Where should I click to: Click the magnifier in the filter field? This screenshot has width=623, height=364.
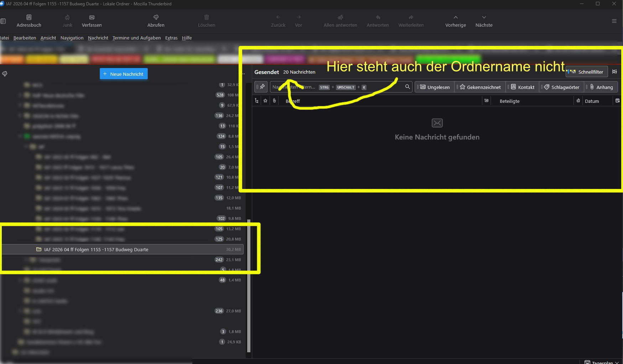pos(407,87)
